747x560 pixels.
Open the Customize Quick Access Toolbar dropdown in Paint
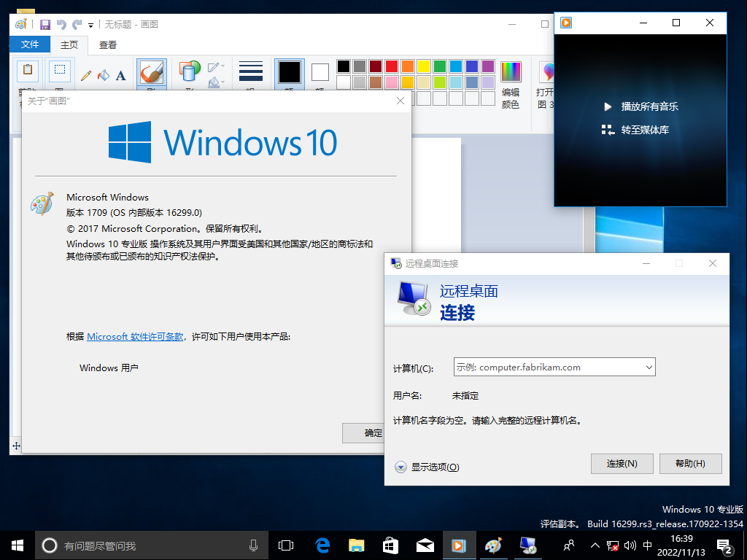point(90,26)
